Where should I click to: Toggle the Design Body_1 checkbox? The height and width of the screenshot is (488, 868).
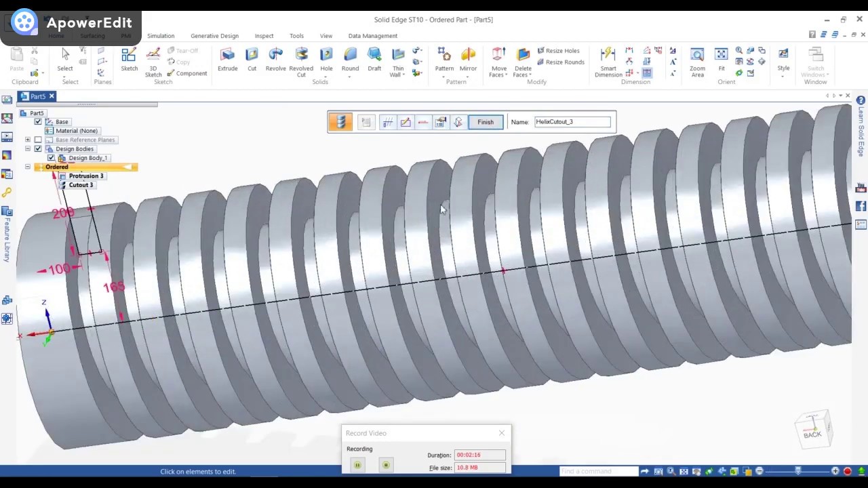coord(51,158)
